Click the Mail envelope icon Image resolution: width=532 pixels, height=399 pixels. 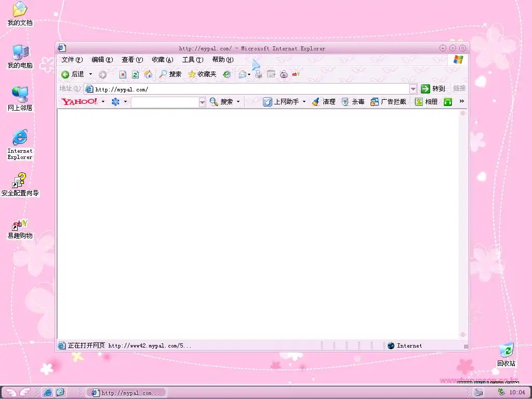[242, 74]
